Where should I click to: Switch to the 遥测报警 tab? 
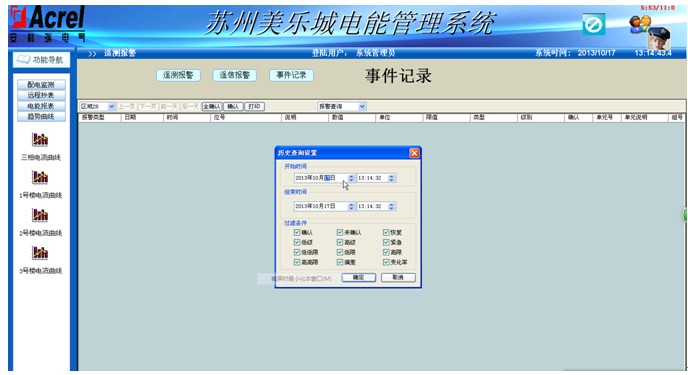(178, 75)
